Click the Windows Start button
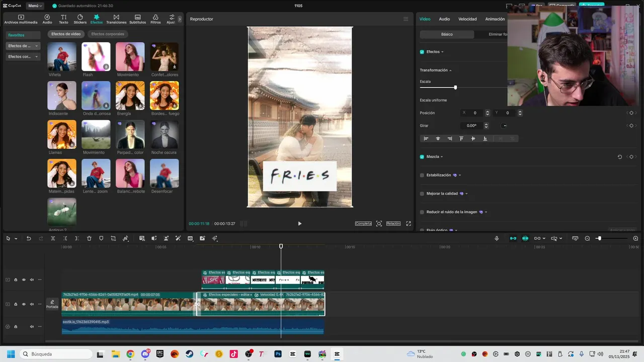This screenshot has width=644, height=362. (x=11, y=354)
